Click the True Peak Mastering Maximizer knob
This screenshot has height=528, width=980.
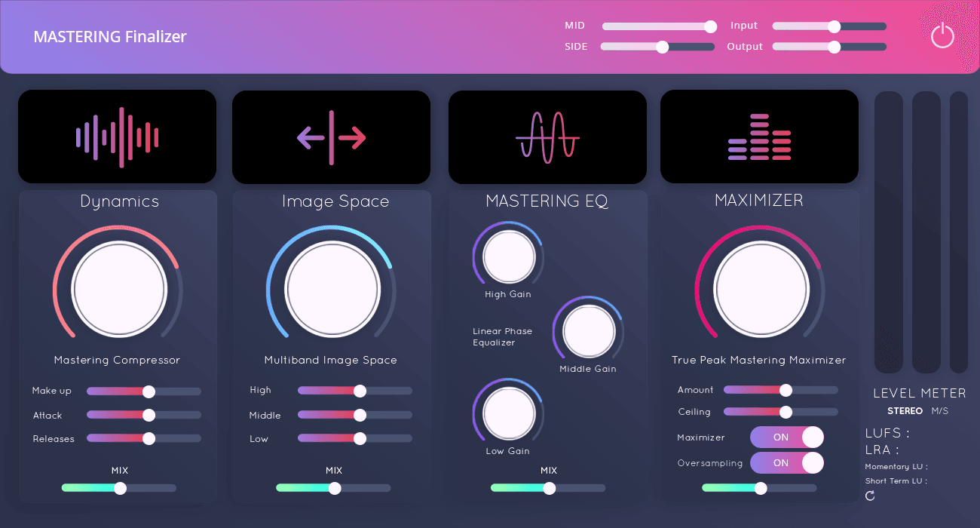(761, 290)
